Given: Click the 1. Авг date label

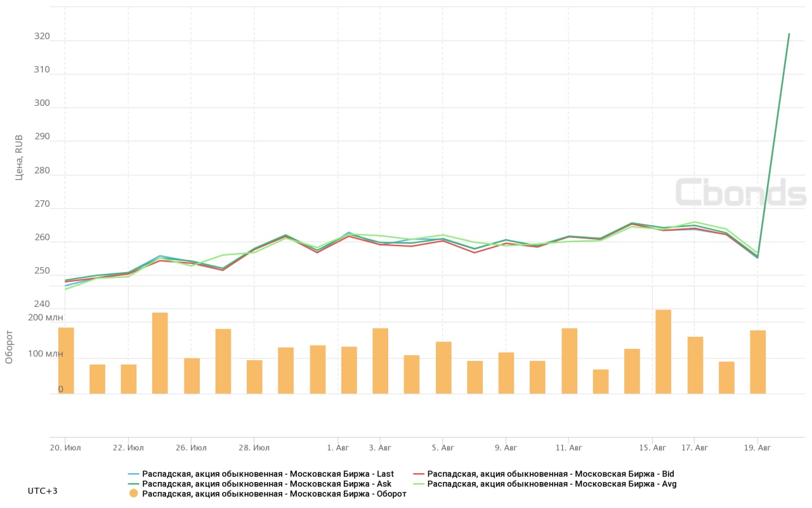Looking at the screenshot, I should pos(338,448).
